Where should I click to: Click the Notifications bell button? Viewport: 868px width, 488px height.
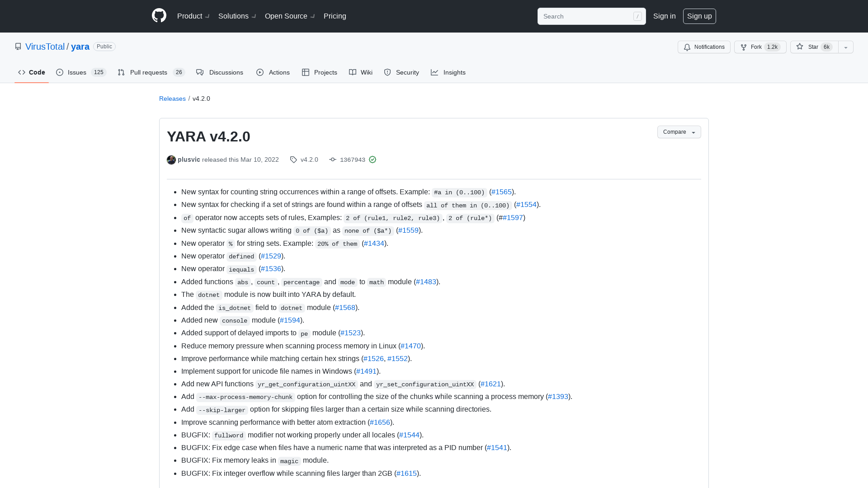click(704, 47)
